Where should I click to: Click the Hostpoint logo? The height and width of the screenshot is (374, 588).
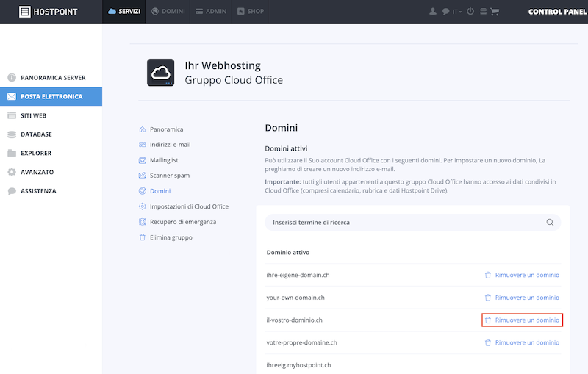tap(48, 12)
